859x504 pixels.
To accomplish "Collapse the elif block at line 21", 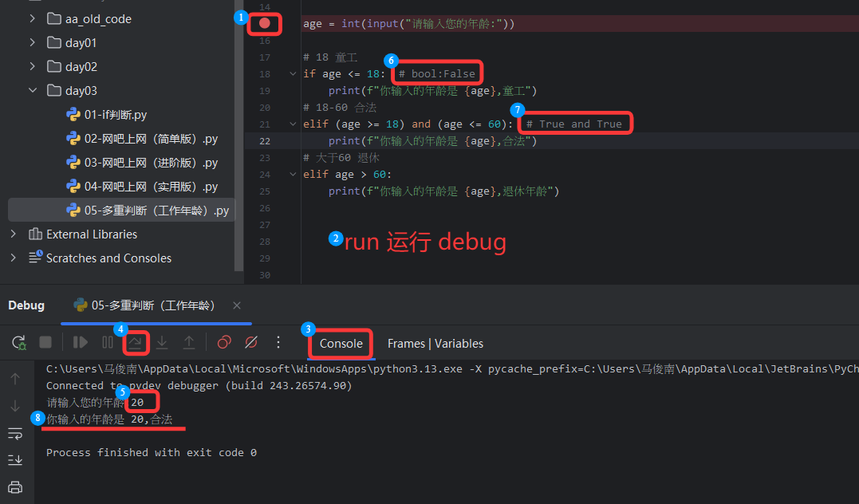I will pos(293,124).
